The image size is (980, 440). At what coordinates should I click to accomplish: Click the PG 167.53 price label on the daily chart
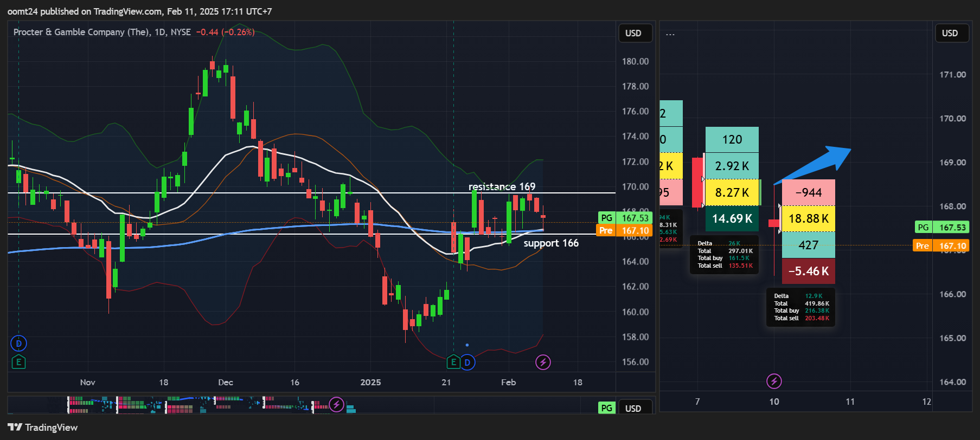[x=624, y=218]
